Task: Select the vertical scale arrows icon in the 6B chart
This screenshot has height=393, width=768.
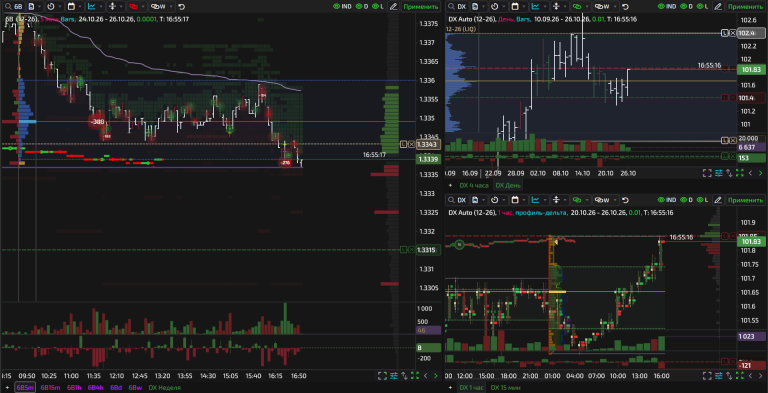Action: tap(112, 6)
